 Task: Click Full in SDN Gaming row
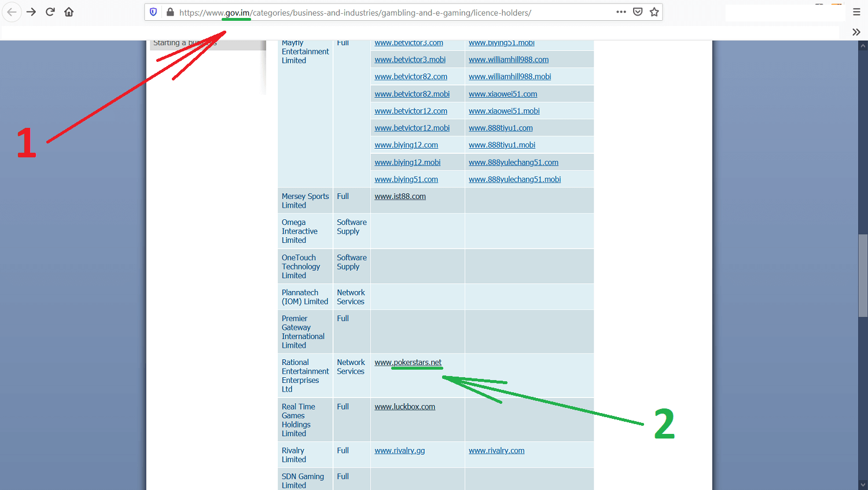tap(343, 477)
